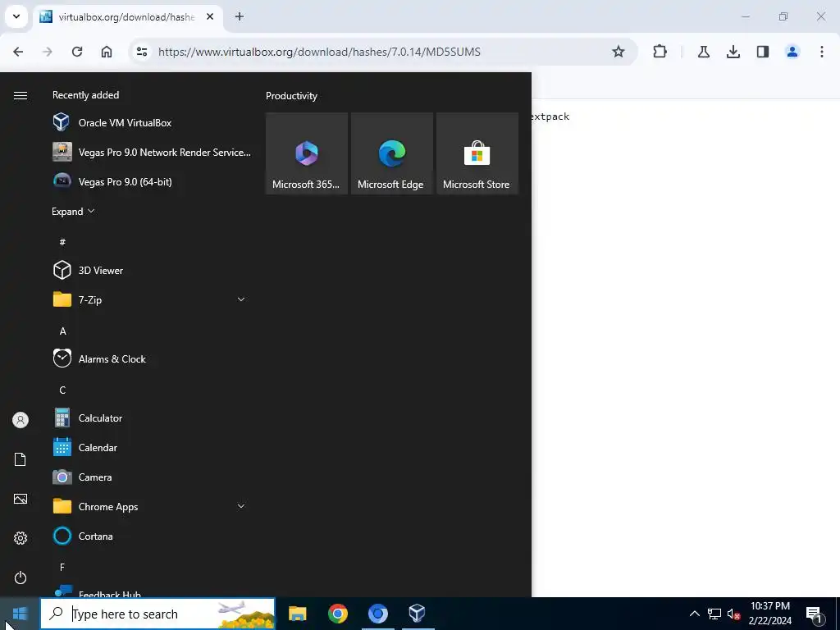Click the Microsoft 365 tile
The image size is (840, 630).
pyautogui.click(x=307, y=153)
